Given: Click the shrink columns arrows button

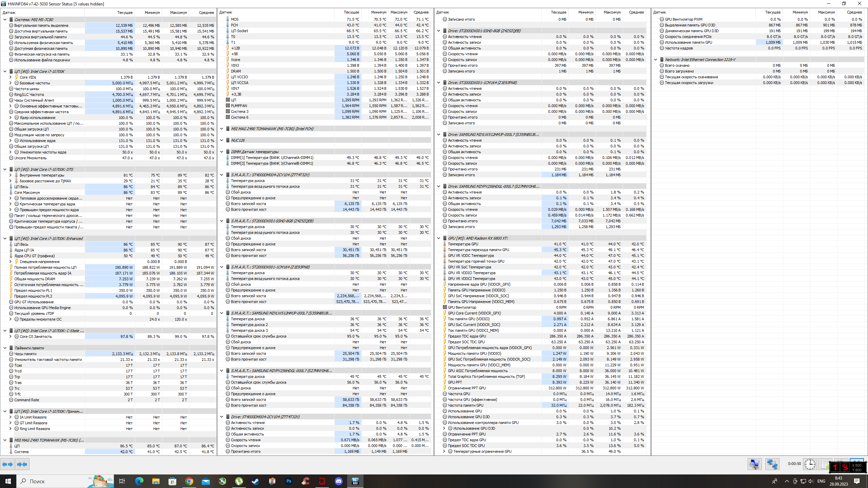Looking at the screenshot, I should [x=22, y=464].
